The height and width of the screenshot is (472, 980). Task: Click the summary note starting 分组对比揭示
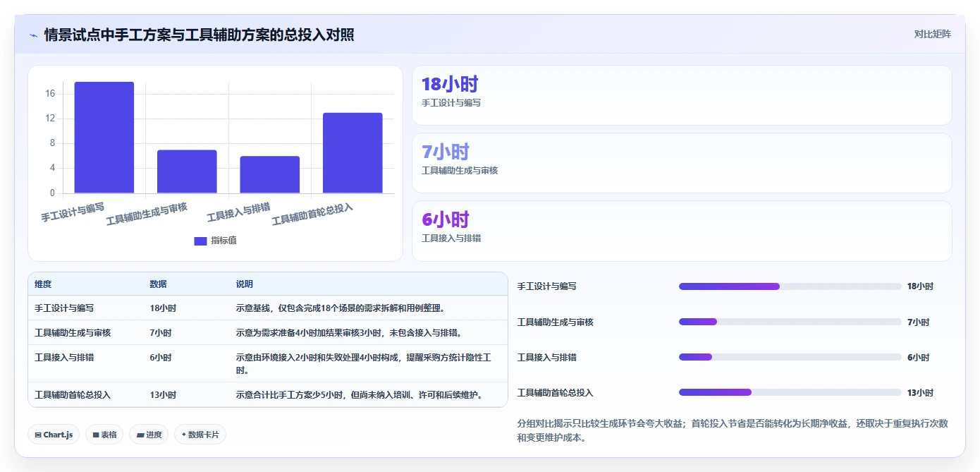733,430
